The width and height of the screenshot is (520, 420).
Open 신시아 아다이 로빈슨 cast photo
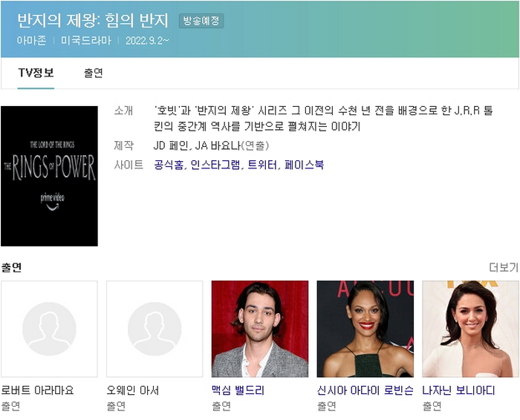coord(365,329)
